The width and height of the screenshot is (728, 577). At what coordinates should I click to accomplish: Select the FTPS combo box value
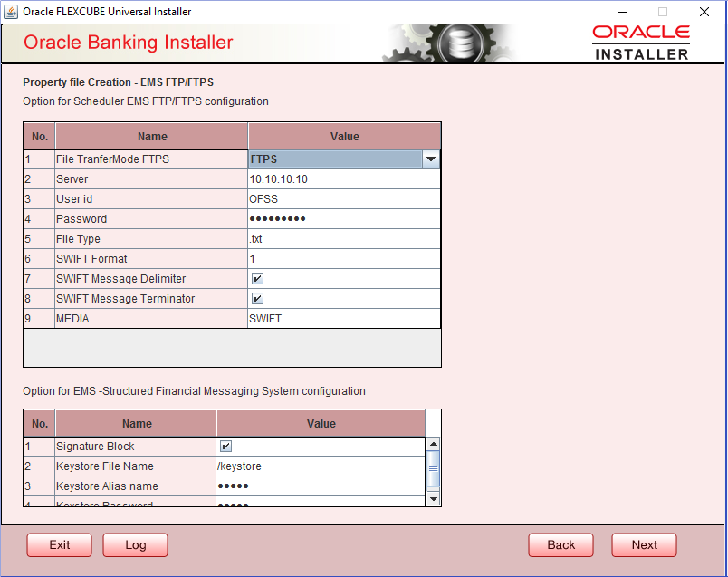(x=335, y=159)
